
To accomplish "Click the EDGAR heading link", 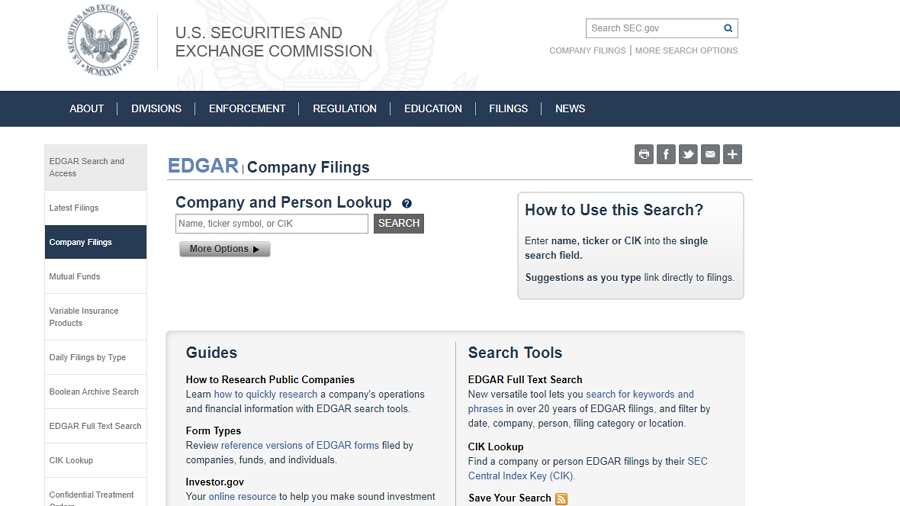I will point(203,166).
